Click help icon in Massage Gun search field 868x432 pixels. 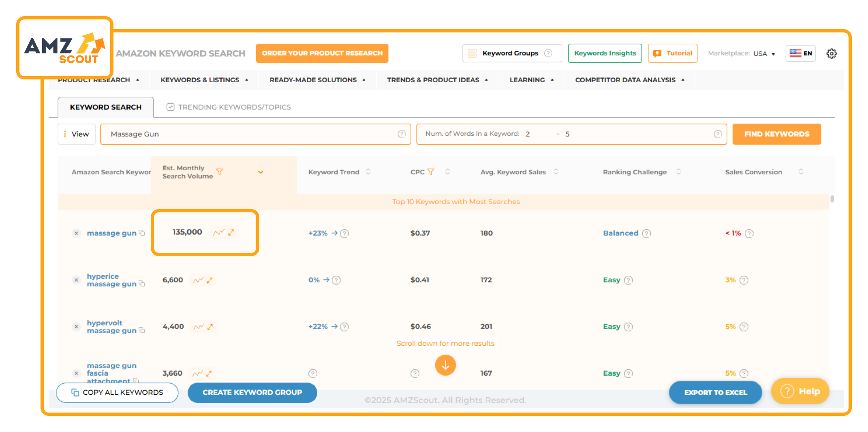click(402, 134)
